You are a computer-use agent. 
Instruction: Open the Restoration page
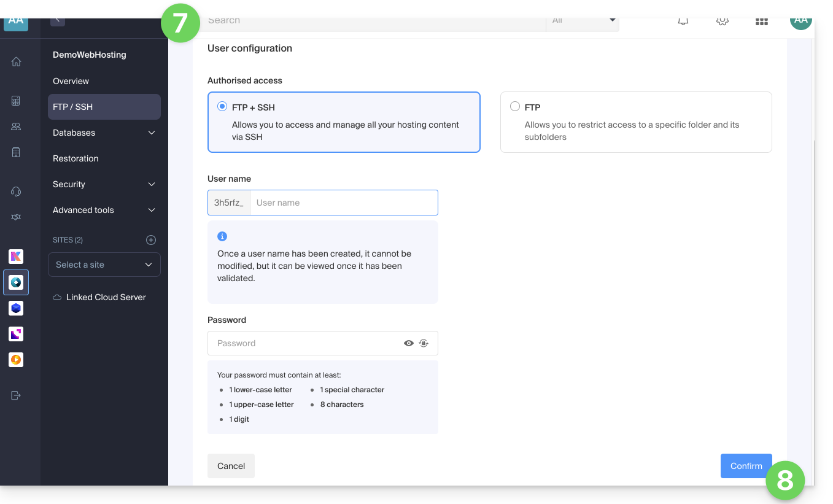(x=76, y=158)
